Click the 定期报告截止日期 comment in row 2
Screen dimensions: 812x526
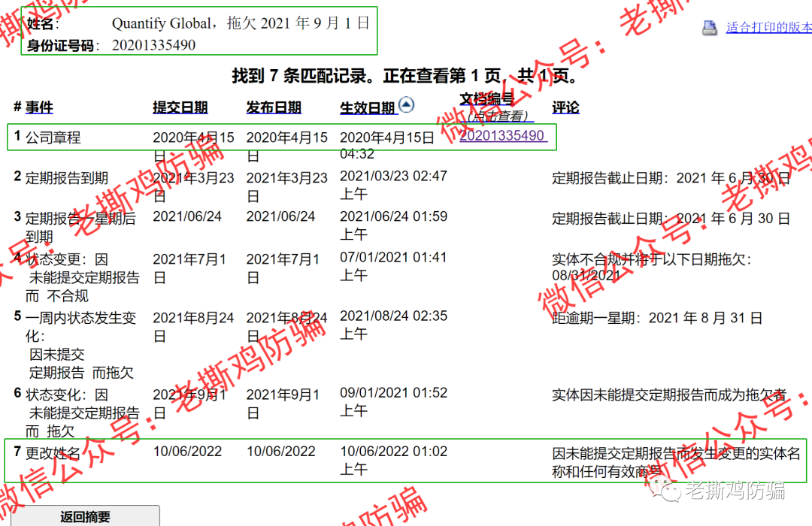point(671,178)
